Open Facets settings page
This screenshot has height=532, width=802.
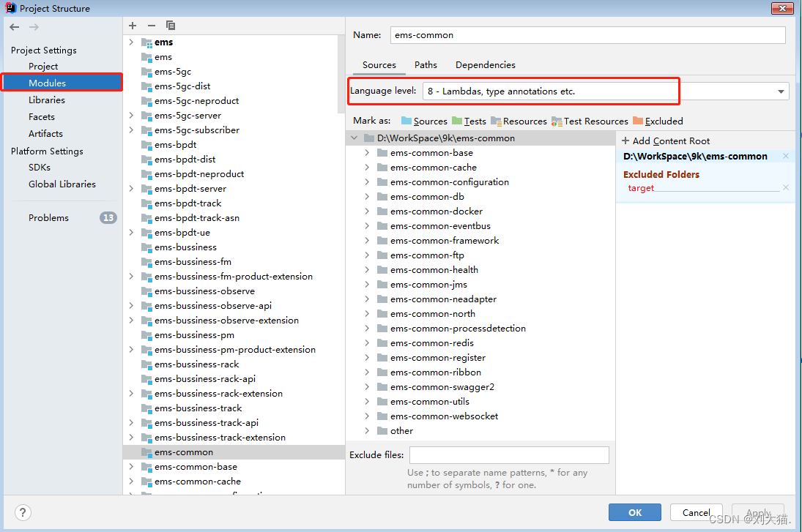coord(42,117)
